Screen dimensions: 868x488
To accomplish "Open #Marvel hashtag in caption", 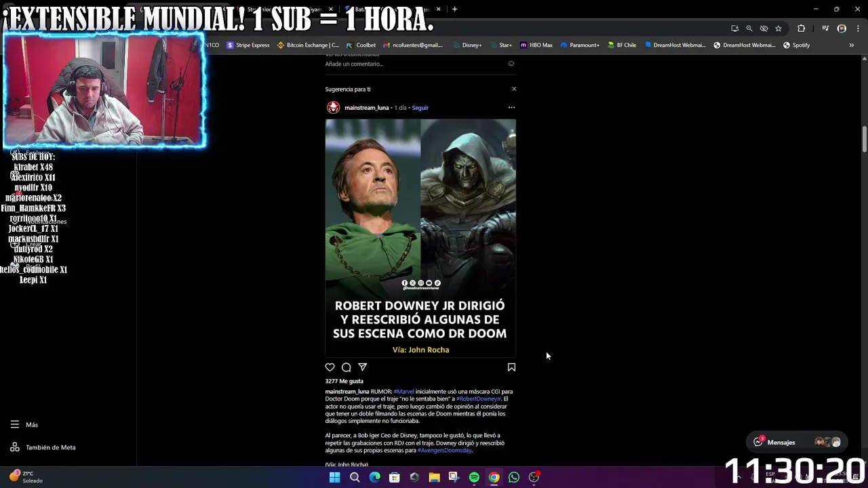I will coord(403,392).
